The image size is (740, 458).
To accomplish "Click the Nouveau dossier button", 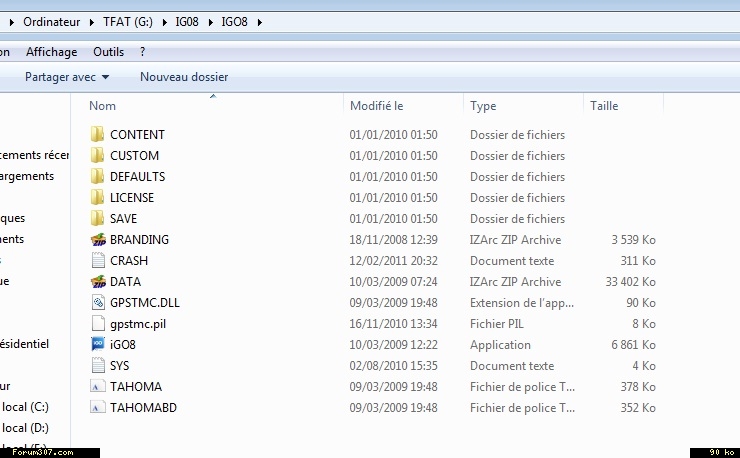I will point(184,77).
